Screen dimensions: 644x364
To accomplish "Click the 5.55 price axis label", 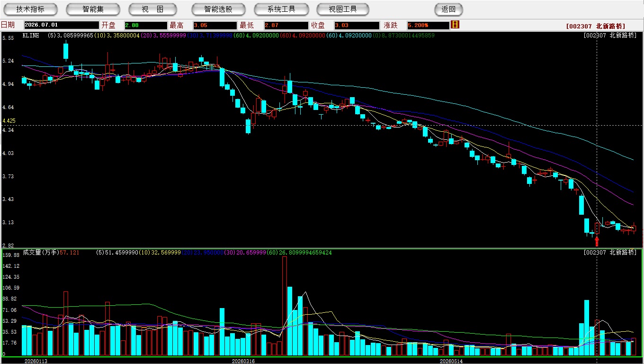I will pyautogui.click(x=8, y=38).
